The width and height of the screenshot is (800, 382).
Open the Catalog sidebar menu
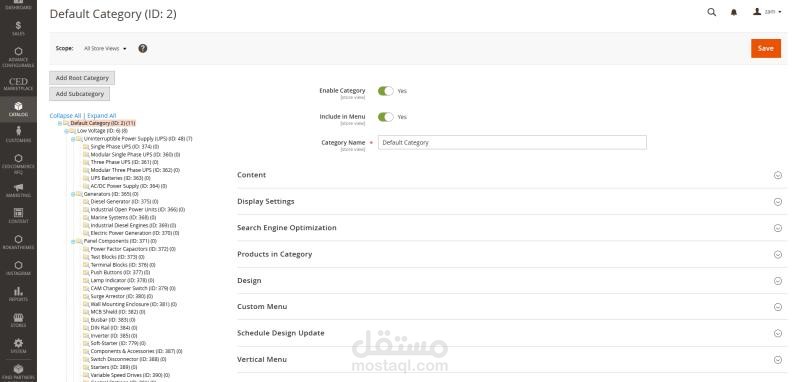point(18,109)
